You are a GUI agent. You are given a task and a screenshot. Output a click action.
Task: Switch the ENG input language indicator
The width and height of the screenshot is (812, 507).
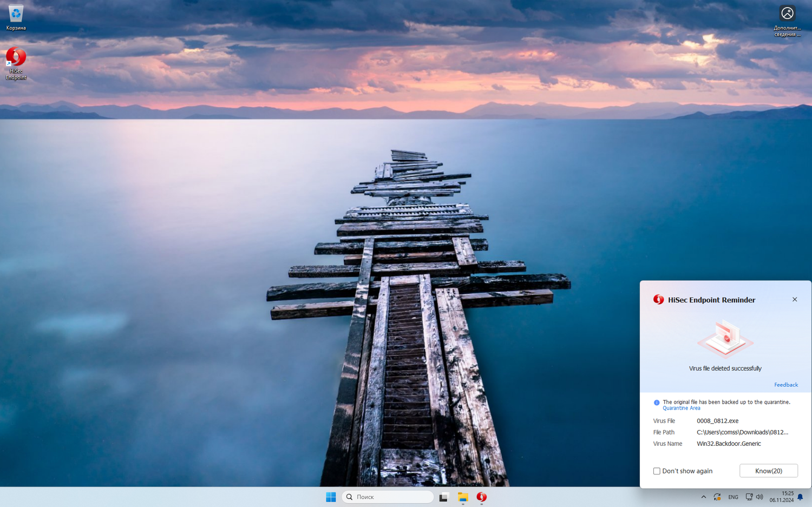pyautogui.click(x=733, y=497)
